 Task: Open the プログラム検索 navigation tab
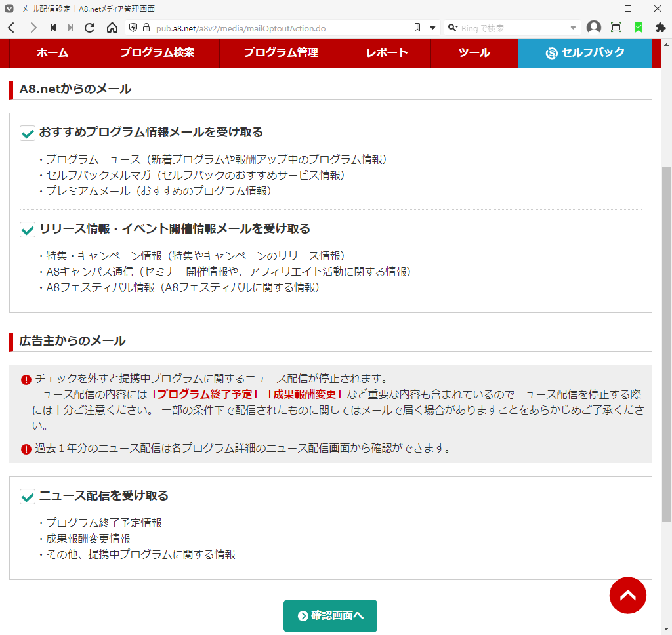pyautogui.click(x=157, y=52)
